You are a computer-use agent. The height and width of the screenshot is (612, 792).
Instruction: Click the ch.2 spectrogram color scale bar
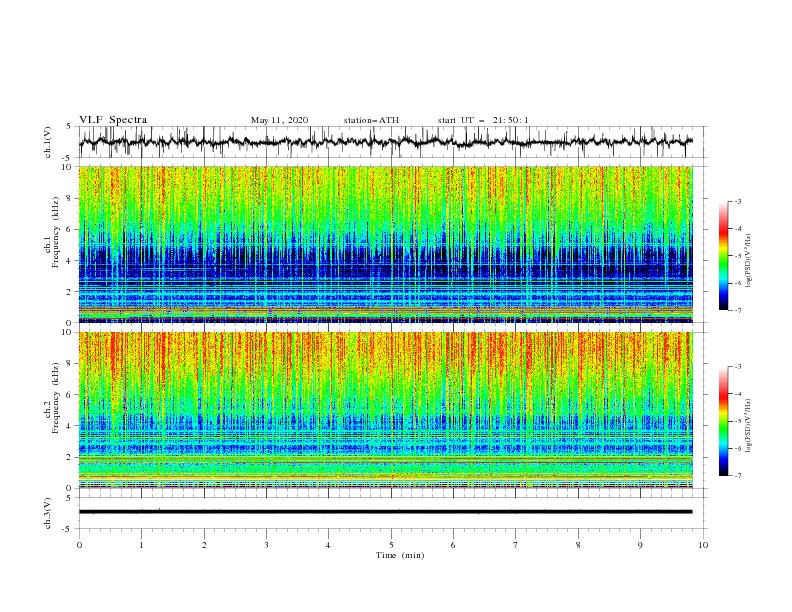[x=723, y=421]
